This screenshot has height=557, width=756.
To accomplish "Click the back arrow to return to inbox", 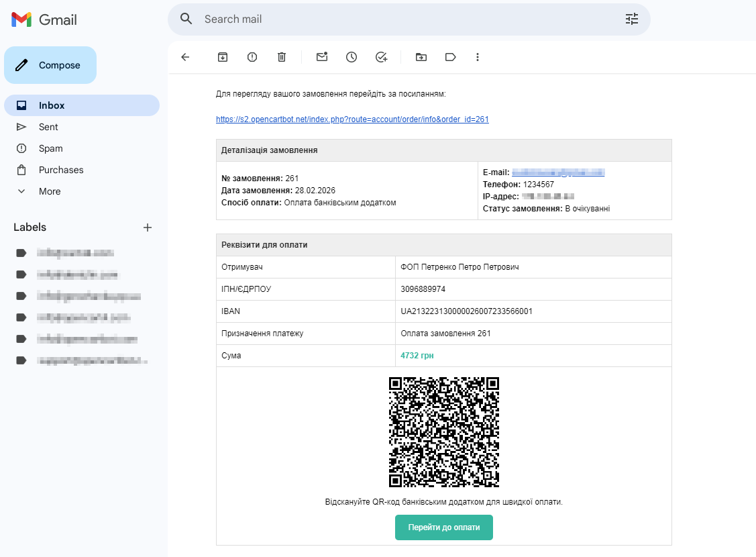I will point(186,57).
